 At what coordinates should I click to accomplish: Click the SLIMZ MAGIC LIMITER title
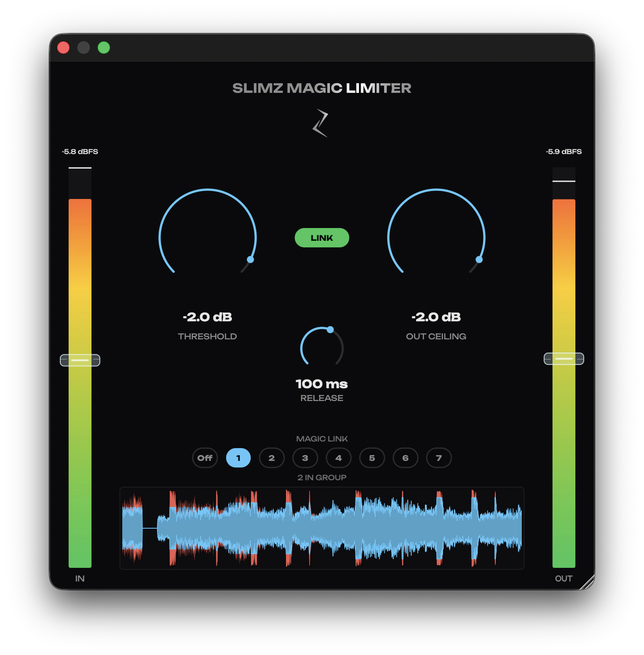click(x=322, y=88)
